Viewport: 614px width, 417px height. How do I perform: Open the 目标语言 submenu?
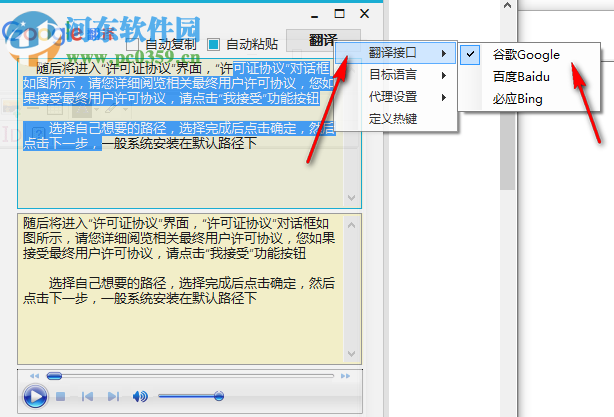395,75
